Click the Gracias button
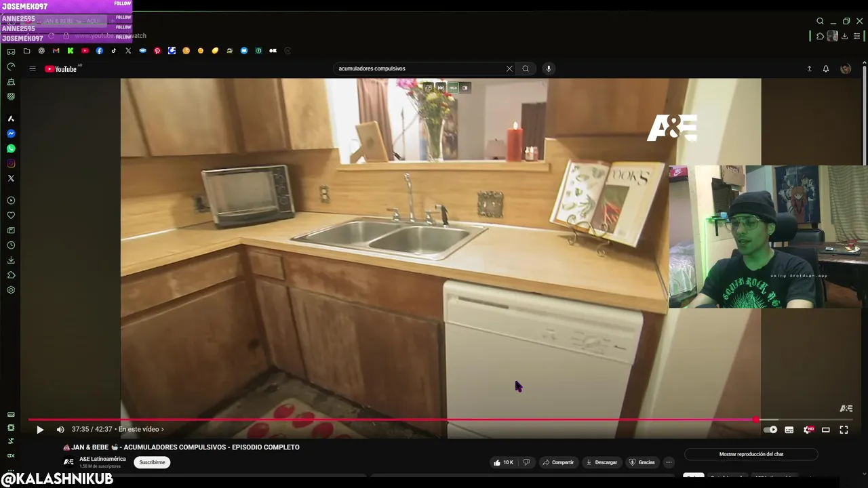The height and width of the screenshot is (488, 868). (642, 462)
